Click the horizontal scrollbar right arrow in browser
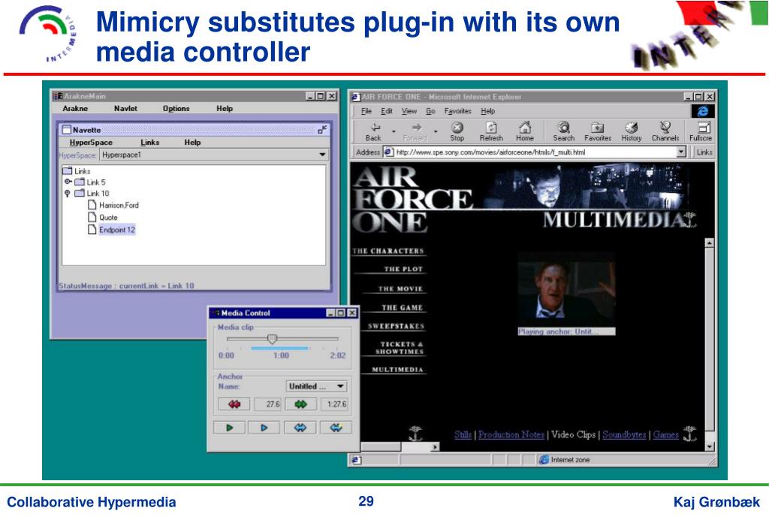 click(x=435, y=447)
